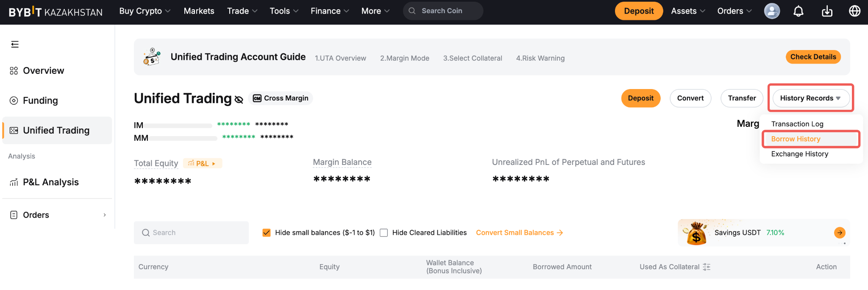Click the MM progress bar
This screenshot has height=290, width=868.
tap(183, 138)
